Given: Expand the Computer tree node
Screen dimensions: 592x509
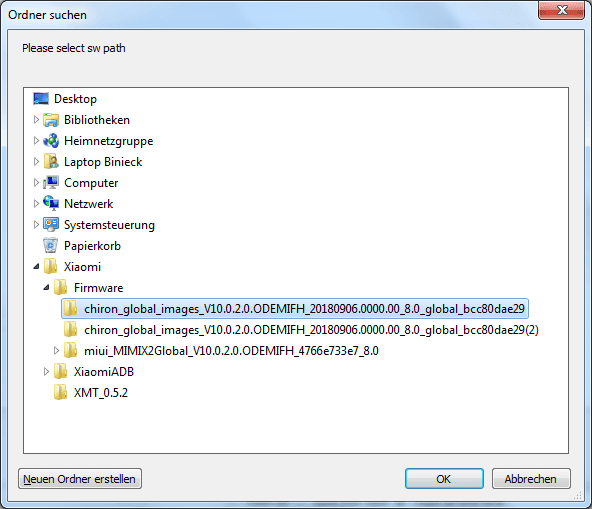Looking at the screenshot, I should click(x=36, y=183).
